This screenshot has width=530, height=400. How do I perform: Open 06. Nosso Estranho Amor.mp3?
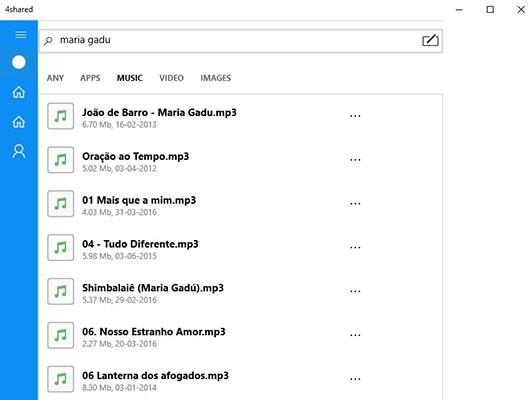point(153,332)
